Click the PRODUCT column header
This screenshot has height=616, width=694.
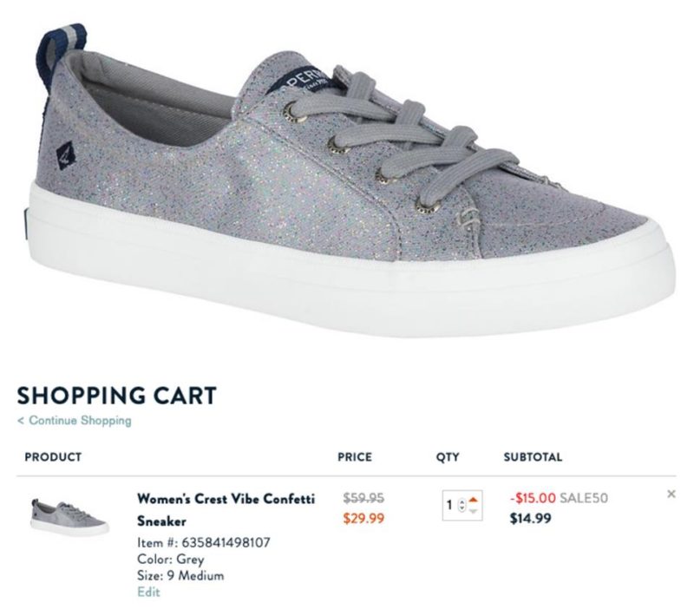(x=53, y=457)
